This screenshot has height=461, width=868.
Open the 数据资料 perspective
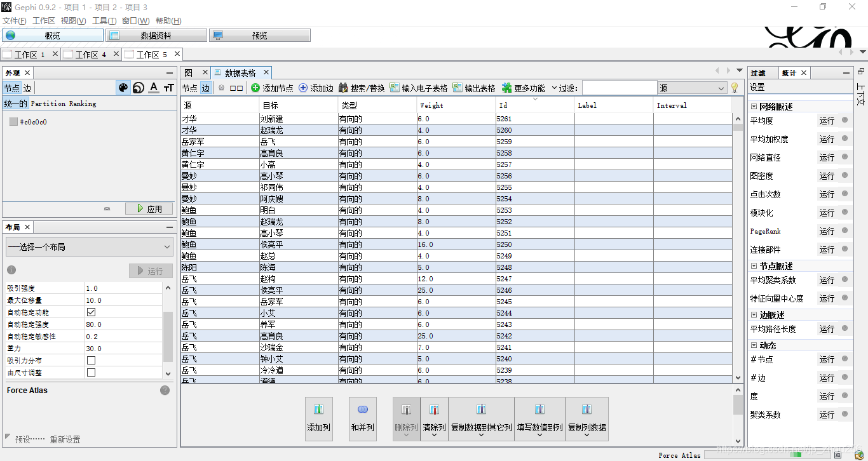pyautogui.click(x=156, y=36)
